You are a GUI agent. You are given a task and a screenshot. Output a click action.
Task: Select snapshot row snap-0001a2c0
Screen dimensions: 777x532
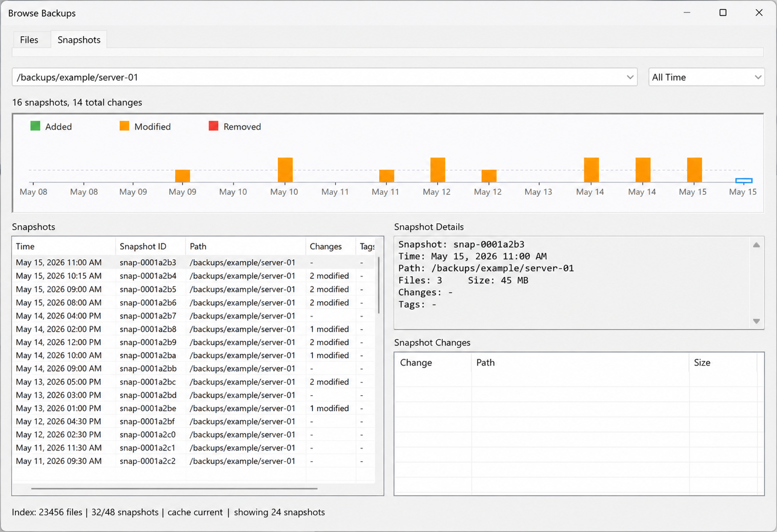(194, 435)
